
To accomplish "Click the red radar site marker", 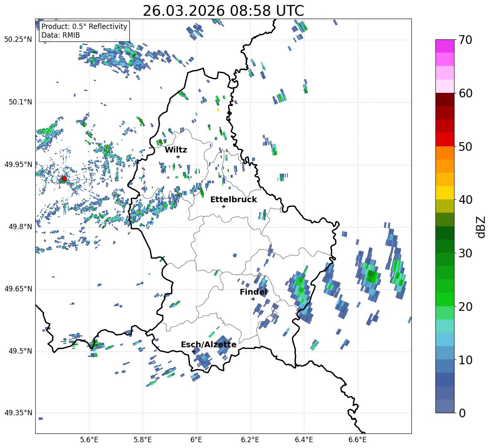I will (x=64, y=179).
